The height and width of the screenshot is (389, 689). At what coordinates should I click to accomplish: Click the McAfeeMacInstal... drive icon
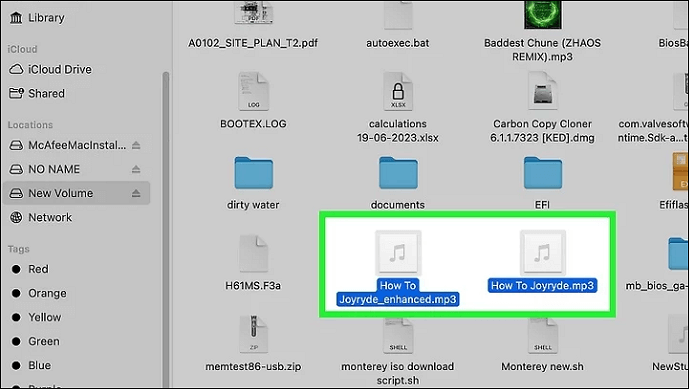click(16, 145)
